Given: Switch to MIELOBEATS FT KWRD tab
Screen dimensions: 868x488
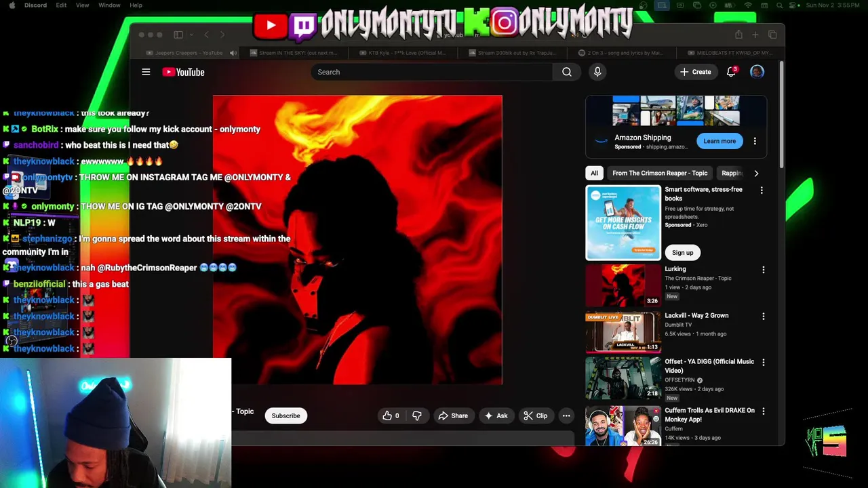Looking at the screenshot, I should pos(729,53).
